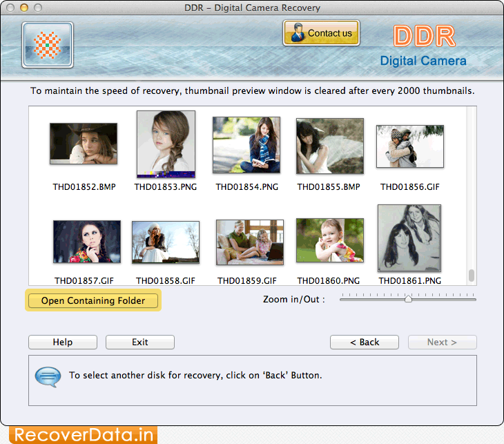
Task: Click the orange DDR logo icon
Action: (48, 45)
